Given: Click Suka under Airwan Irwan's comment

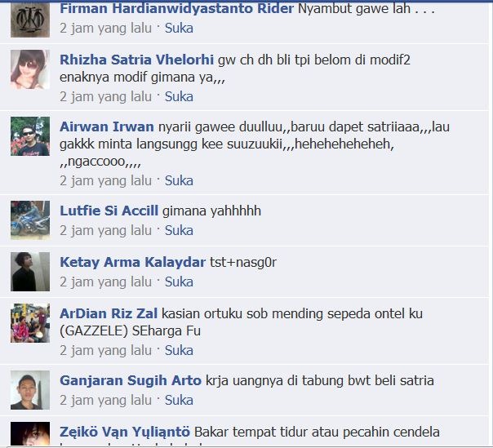Looking at the screenshot, I should (x=179, y=180).
